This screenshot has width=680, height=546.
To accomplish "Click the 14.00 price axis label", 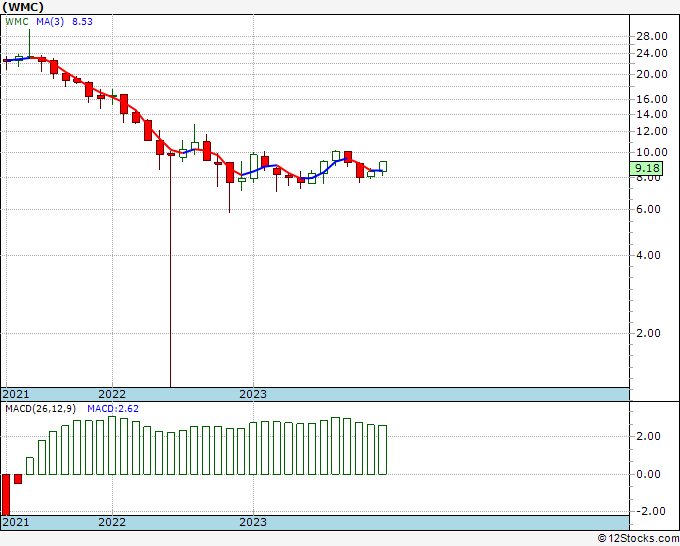I will [x=651, y=114].
